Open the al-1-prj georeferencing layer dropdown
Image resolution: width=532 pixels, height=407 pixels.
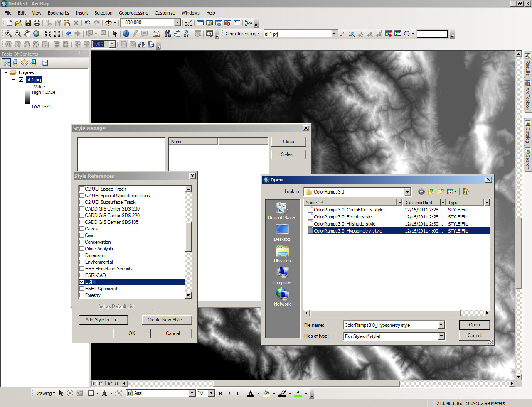[334, 34]
